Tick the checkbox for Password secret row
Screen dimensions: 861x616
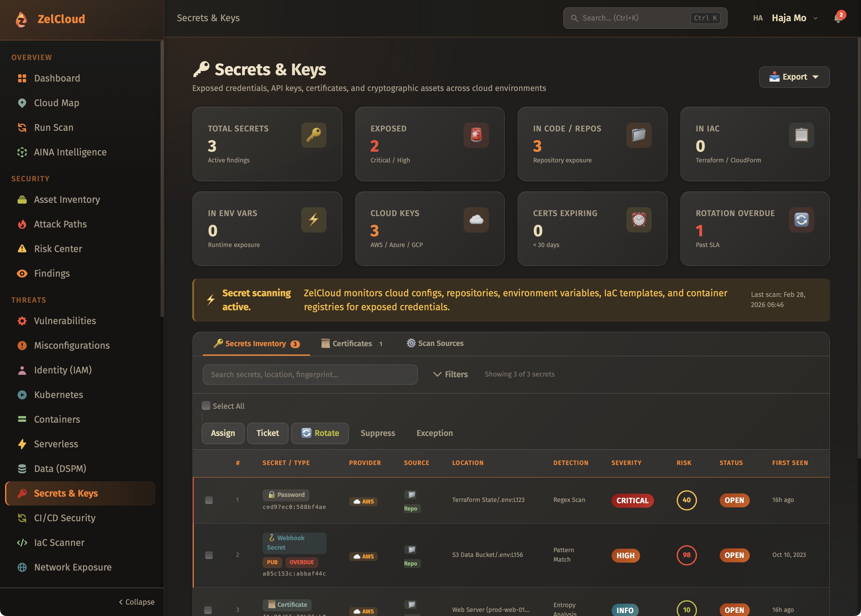point(209,500)
